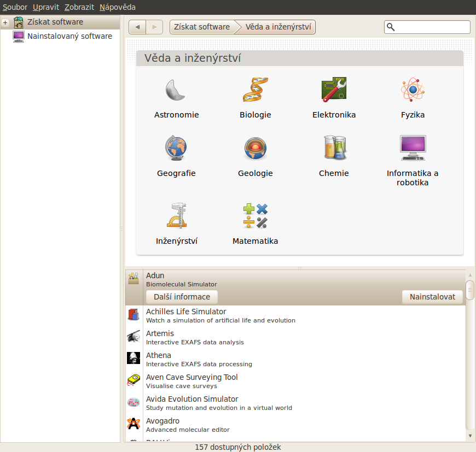Click the Inženýrství category label

pyautogui.click(x=177, y=241)
